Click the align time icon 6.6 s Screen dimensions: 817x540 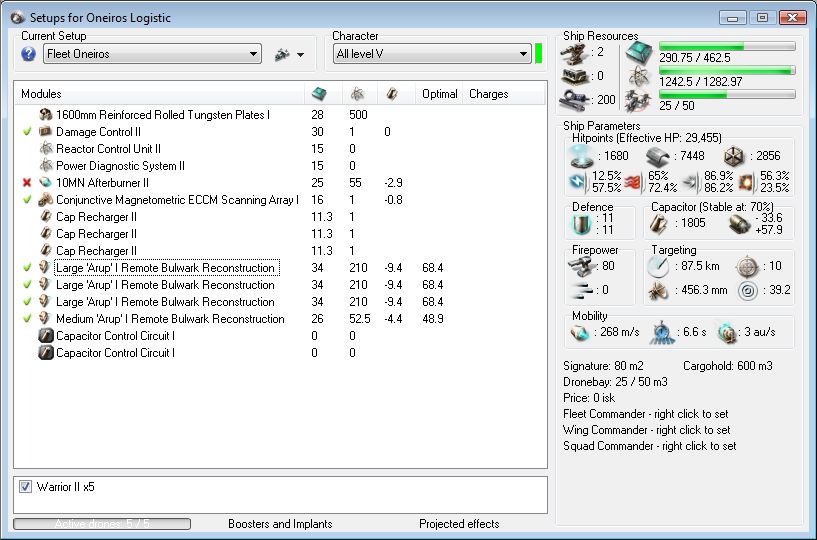661,333
